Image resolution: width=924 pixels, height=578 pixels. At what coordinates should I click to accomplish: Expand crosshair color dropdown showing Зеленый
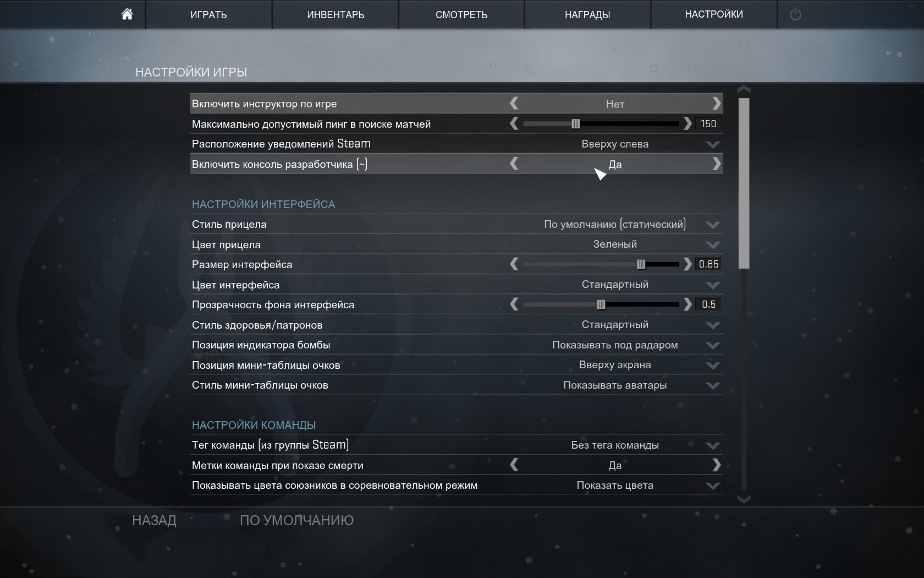point(713,244)
